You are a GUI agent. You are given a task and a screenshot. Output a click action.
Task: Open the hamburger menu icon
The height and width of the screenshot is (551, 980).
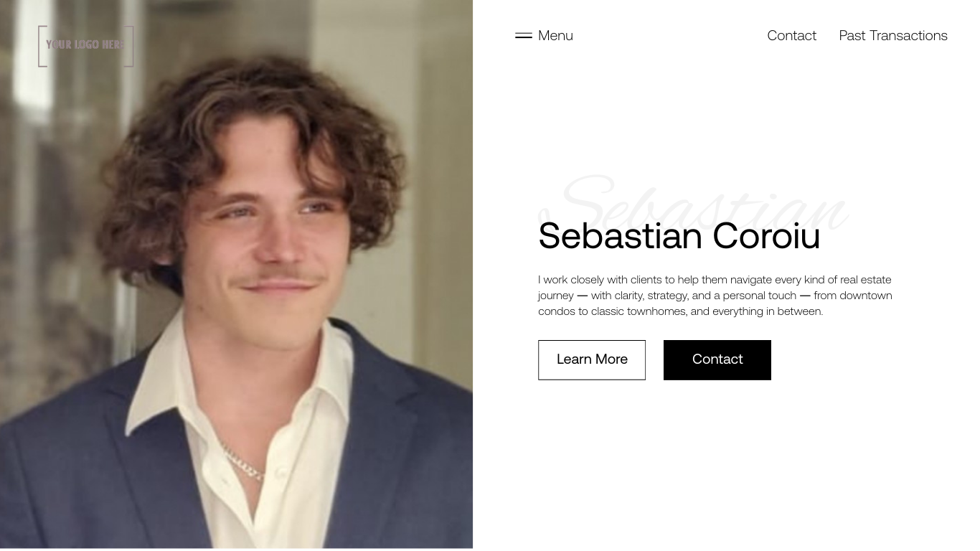point(524,35)
